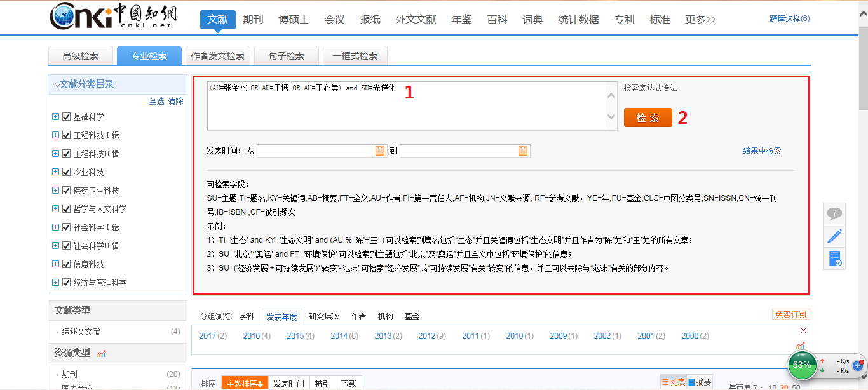Viewport: 868px width, 390px height.
Task: Click the 结果中检索 link
Action: click(x=762, y=151)
